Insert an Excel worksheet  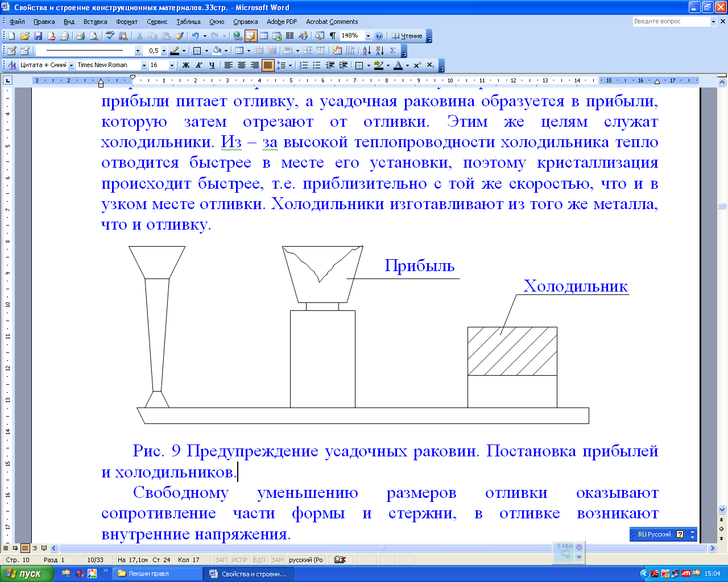[277, 36]
